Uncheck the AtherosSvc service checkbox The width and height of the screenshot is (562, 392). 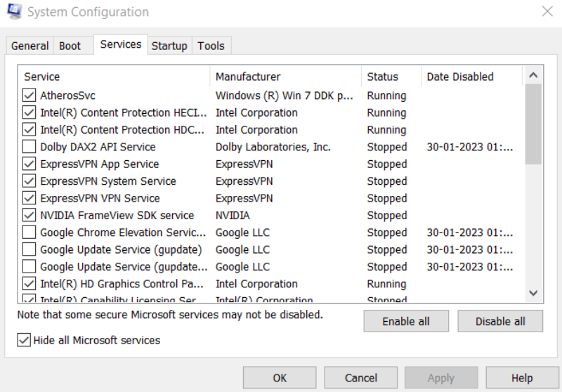(29, 96)
